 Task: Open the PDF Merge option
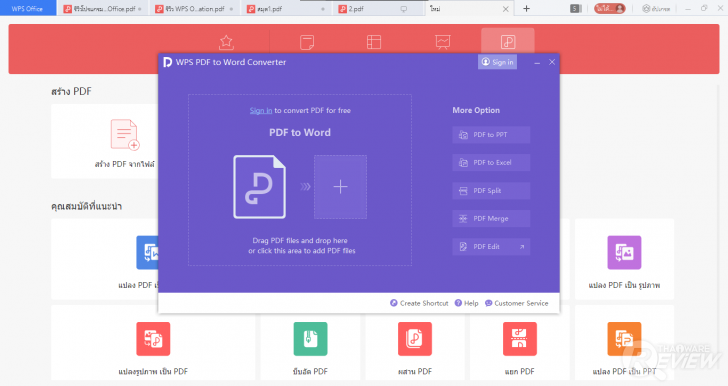(491, 219)
